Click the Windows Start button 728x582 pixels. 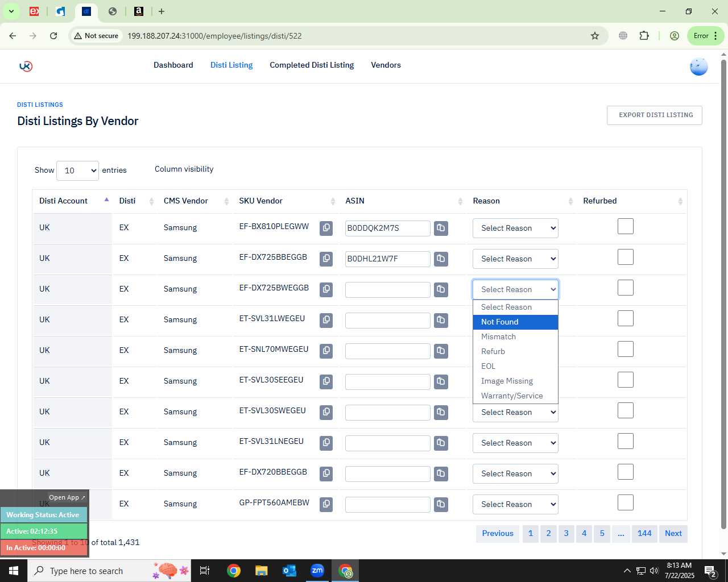tap(14, 571)
